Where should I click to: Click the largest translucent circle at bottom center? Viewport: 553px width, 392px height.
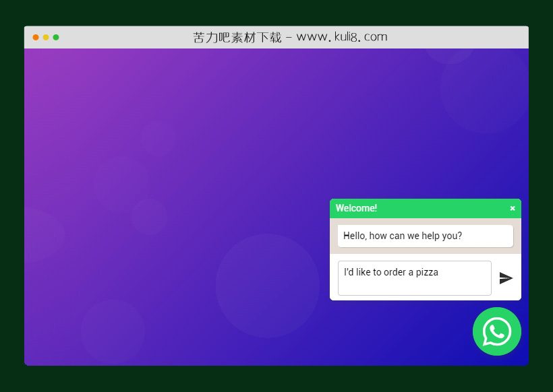pyautogui.click(x=268, y=286)
